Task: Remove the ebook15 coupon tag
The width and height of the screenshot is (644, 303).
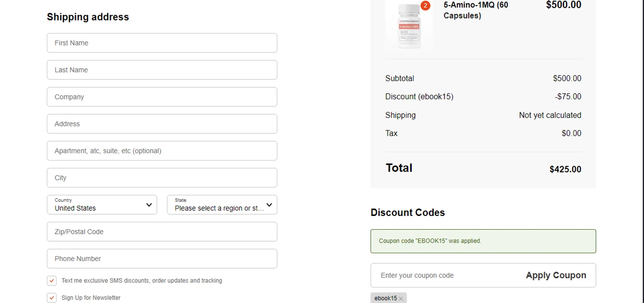Action: point(401,299)
